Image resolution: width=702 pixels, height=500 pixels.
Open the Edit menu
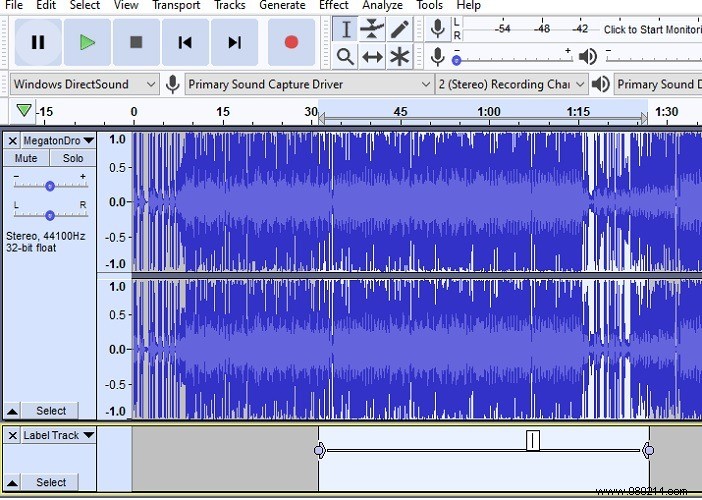click(46, 5)
